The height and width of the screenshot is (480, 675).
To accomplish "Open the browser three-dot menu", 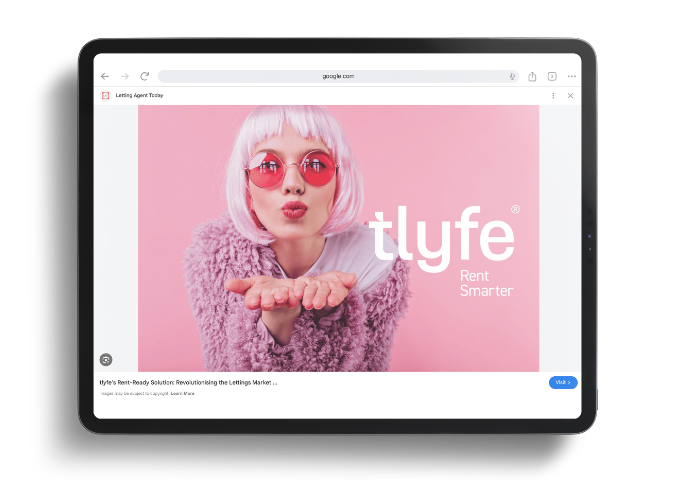I will click(x=572, y=76).
